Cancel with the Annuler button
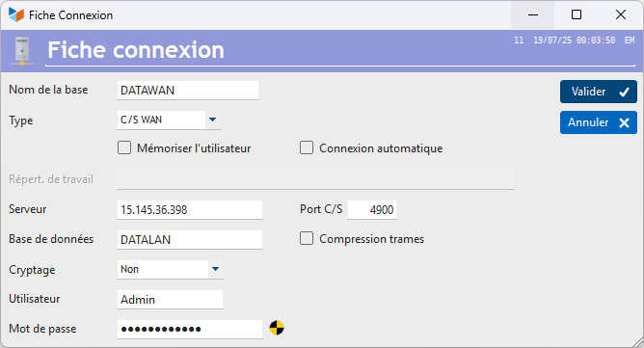Viewport: 644px width, 348px height. (x=599, y=122)
